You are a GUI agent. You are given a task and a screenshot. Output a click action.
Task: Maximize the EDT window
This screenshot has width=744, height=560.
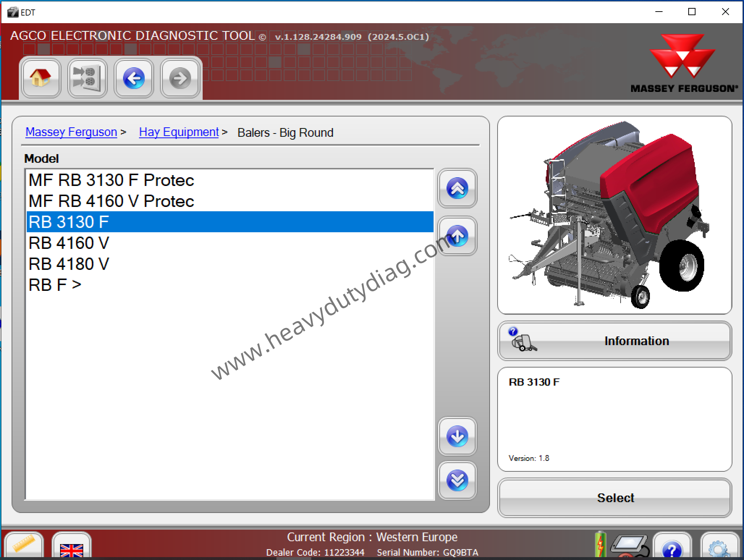(692, 12)
